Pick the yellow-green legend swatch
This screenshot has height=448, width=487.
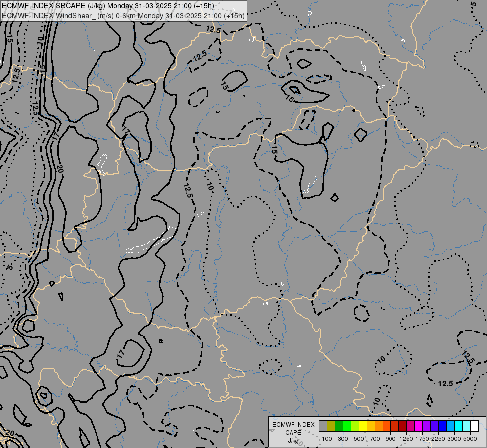(355, 426)
